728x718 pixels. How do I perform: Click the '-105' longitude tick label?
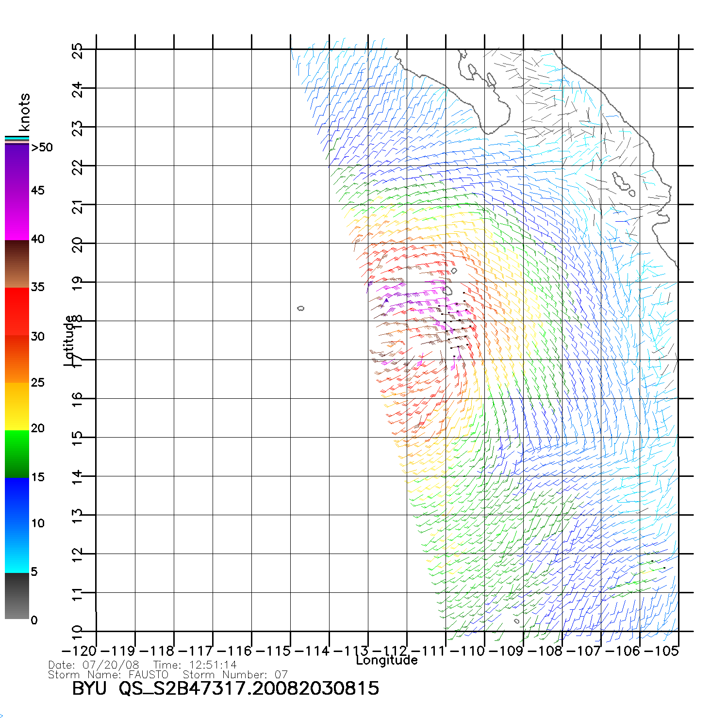pos(662,651)
